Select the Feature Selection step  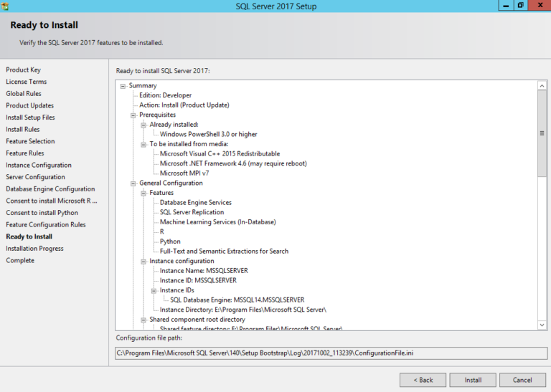(30, 141)
